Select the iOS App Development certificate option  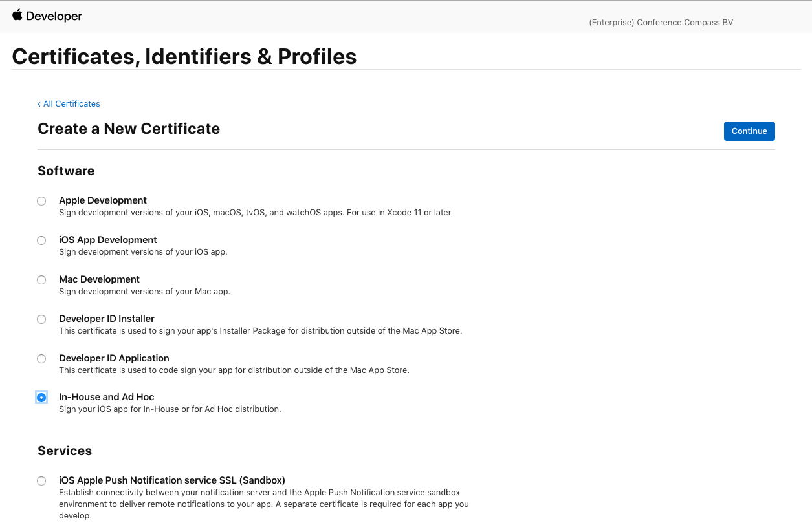pos(41,240)
